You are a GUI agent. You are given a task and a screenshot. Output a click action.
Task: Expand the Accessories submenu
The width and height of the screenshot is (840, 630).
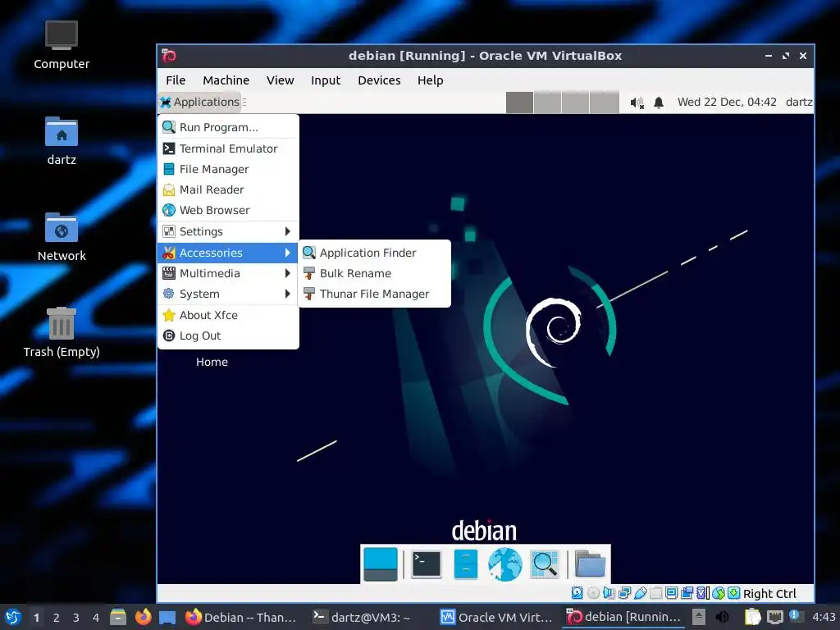[x=228, y=253]
